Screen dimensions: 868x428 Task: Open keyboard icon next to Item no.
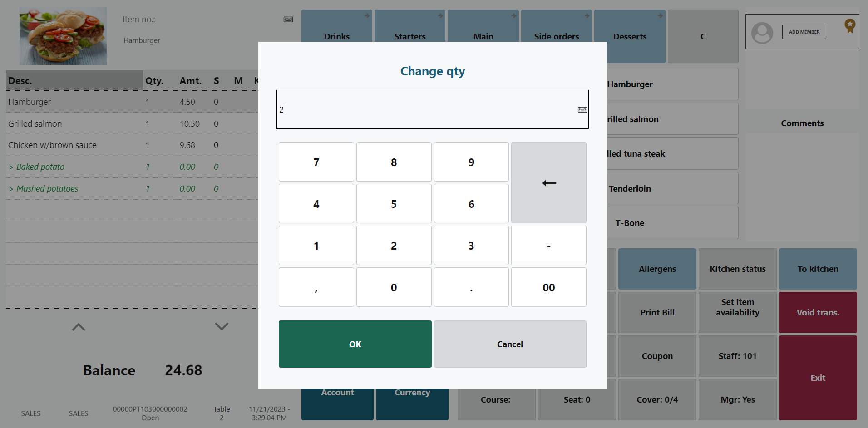(288, 20)
